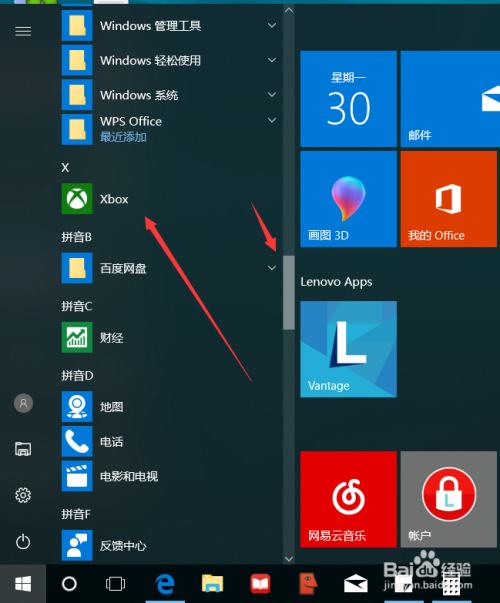The width and height of the screenshot is (500, 603).
Task: Click the 拼音C group header
Action: point(77,306)
